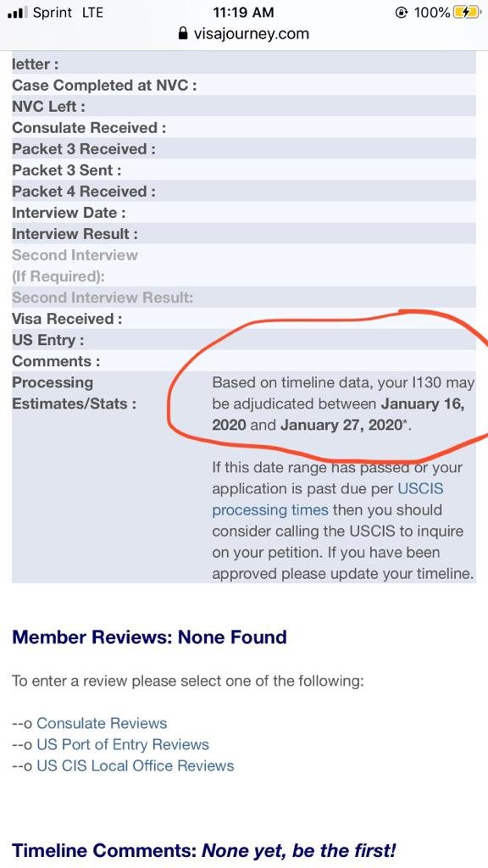
Task: Open US Port of Entry Reviews
Action: click(x=123, y=744)
